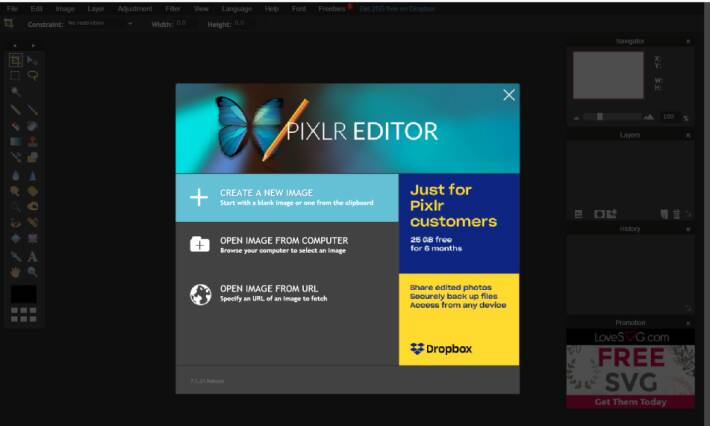Open the Language menu
This screenshot has width=710, height=426.
(237, 9)
